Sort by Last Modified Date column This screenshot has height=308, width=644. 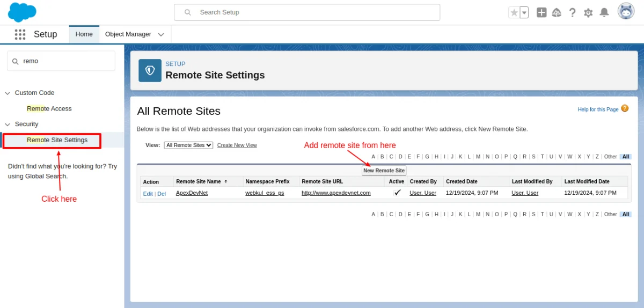pyautogui.click(x=587, y=181)
